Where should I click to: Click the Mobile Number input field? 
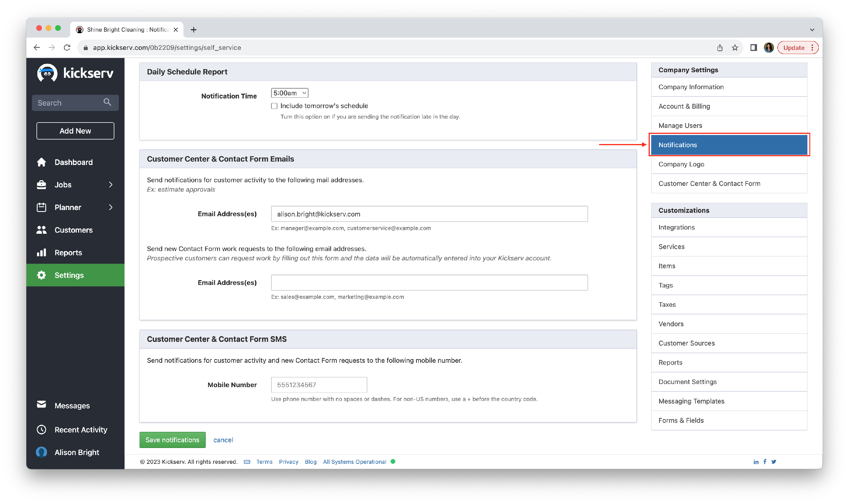coord(319,385)
